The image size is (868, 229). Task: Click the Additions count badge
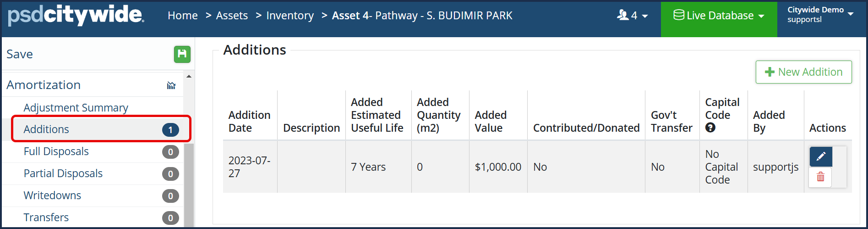click(170, 130)
